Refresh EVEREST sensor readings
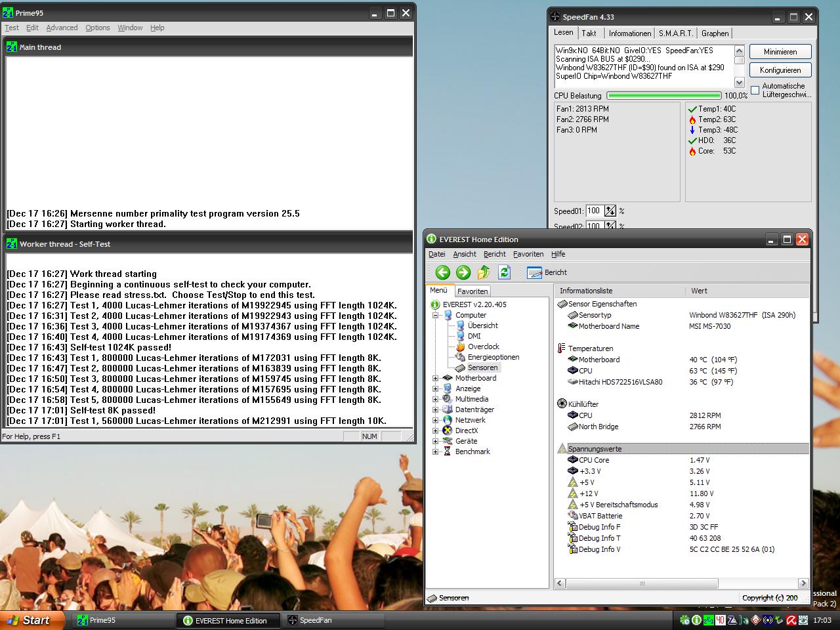Viewport: 840px width, 630px height. point(504,272)
